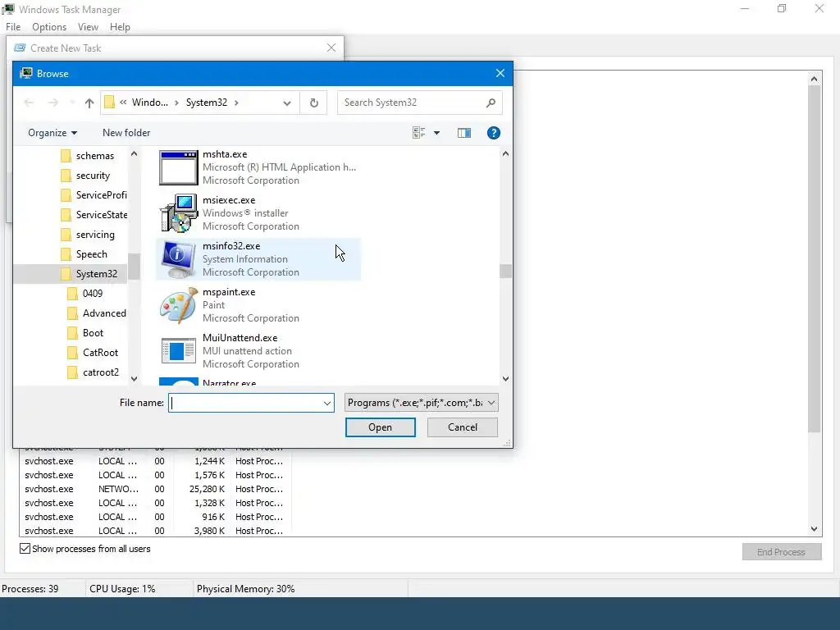Image resolution: width=840 pixels, height=630 pixels.
Task: Select the System32 folder in tree
Action: click(x=71, y=274)
